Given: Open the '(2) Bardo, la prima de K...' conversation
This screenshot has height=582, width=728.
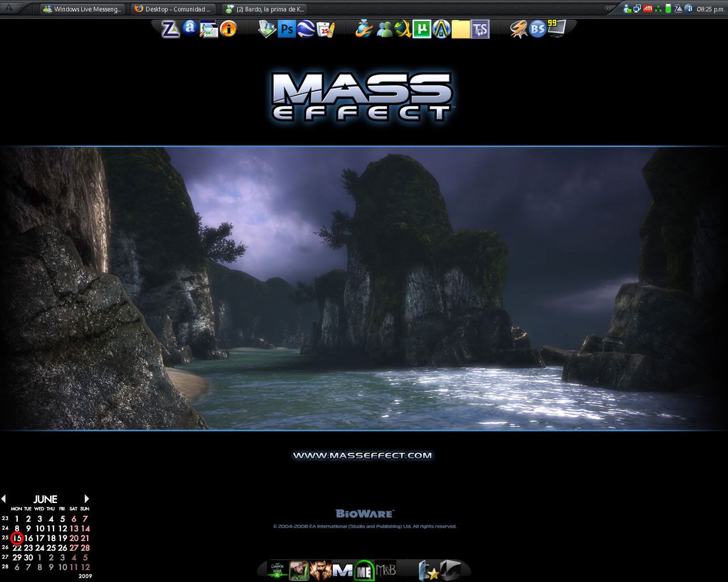Looking at the screenshot, I should click(264, 9).
